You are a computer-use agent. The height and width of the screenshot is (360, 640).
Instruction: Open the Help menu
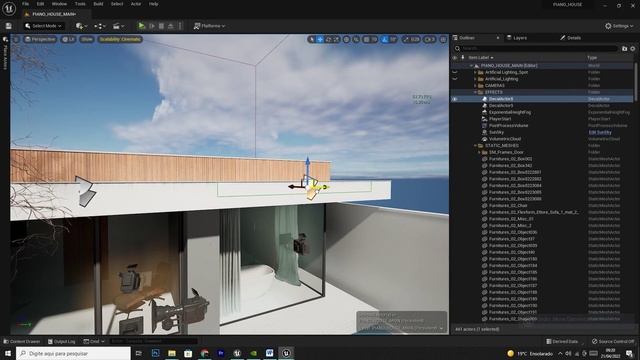153,4
